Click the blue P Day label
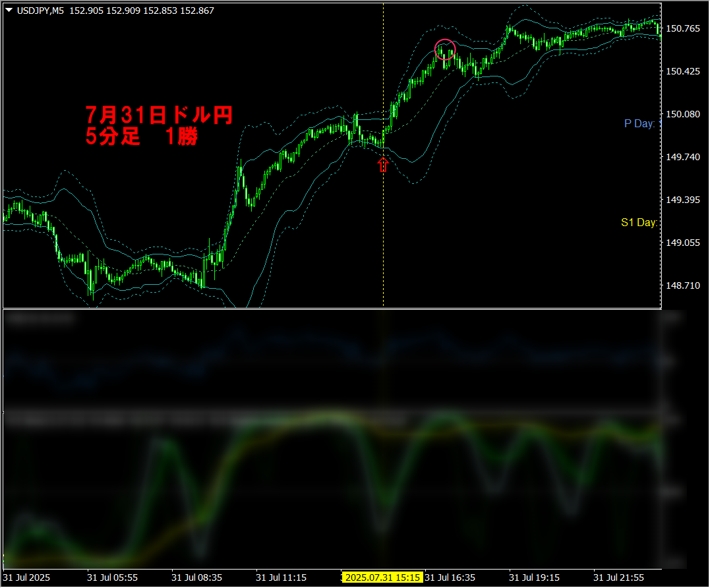Screen dimensions: 710x588 640,124
